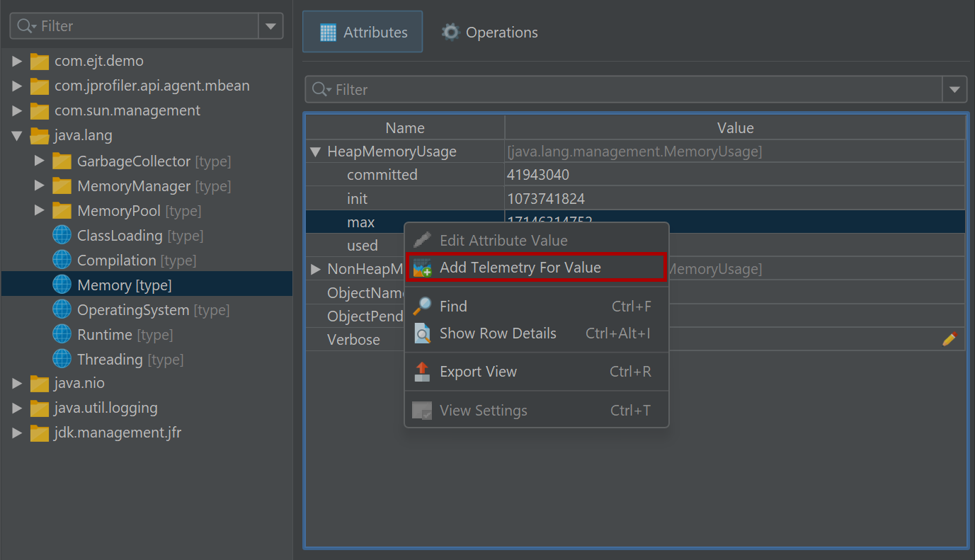The width and height of the screenshot is (975, 560).
Task: Select the ClassLoading globe icon
Action: 62,236
